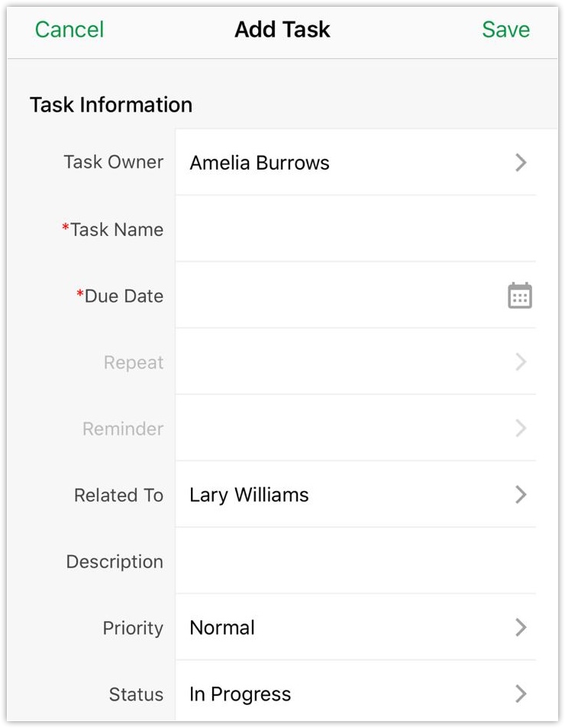Click the Task Information section header
The width and height of the screenshot is (565, 728).
tap(111, 105)
